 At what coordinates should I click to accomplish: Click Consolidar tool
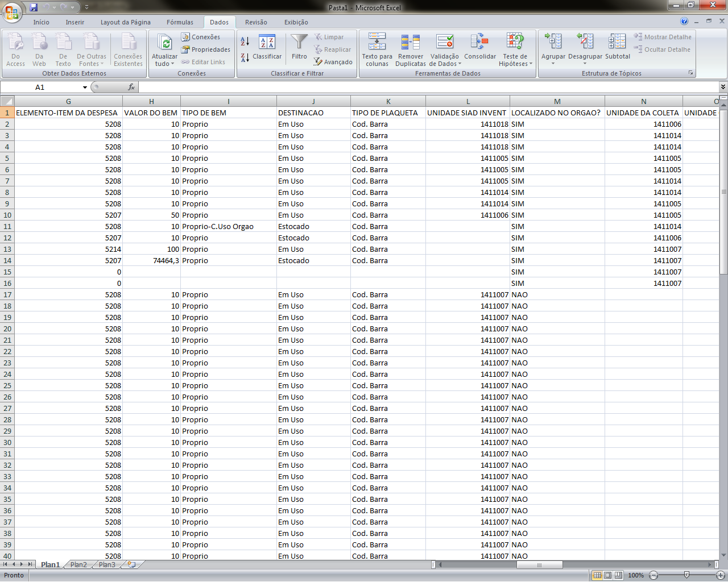[x=480, y=47]
